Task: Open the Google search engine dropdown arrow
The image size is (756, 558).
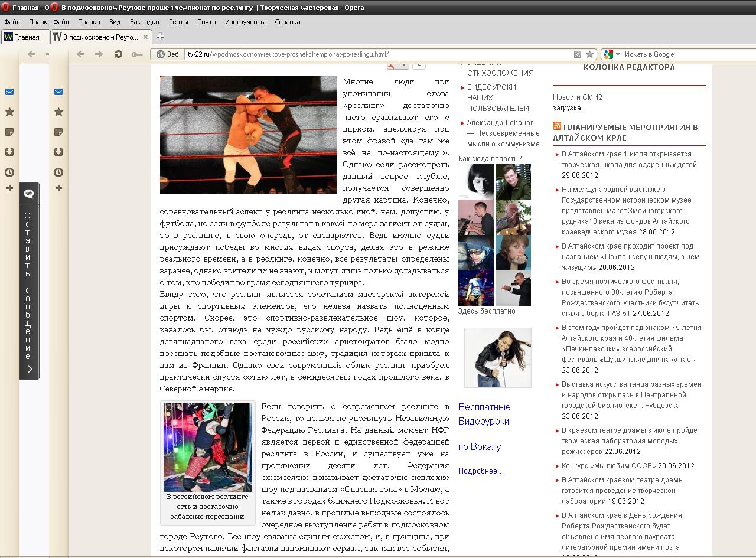Action: (x=618, y=54)
